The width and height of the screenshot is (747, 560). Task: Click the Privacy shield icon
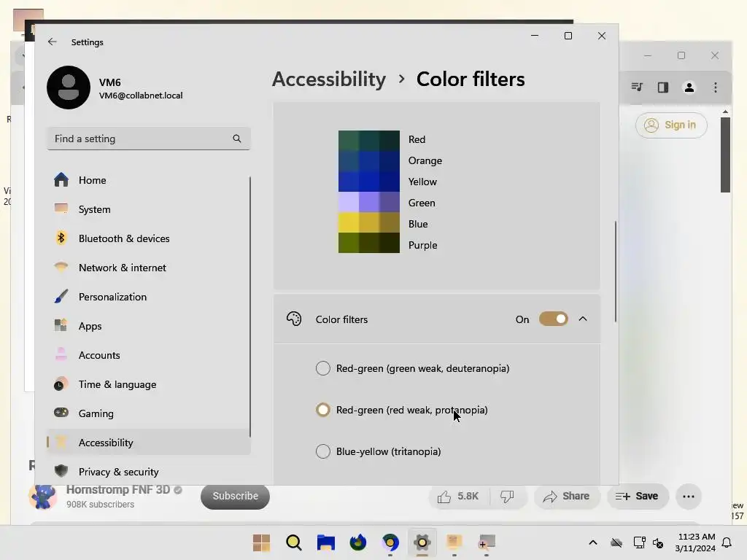61,471
